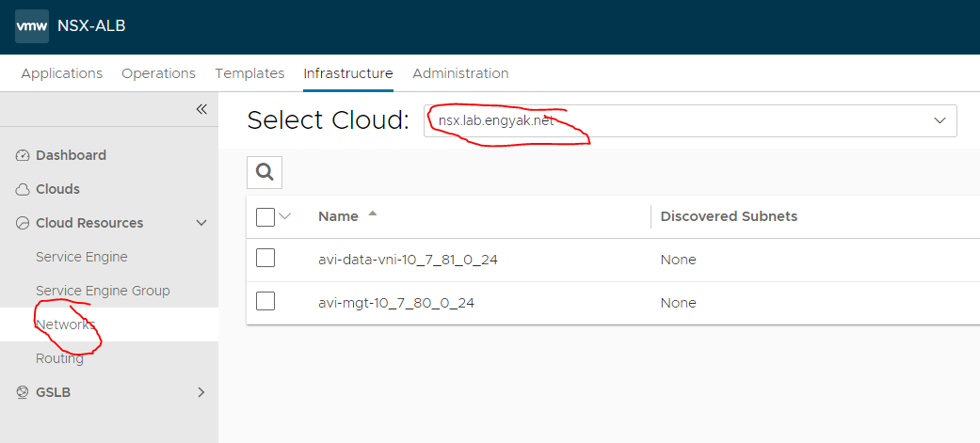Open the Administration tab

coord(460,73)
